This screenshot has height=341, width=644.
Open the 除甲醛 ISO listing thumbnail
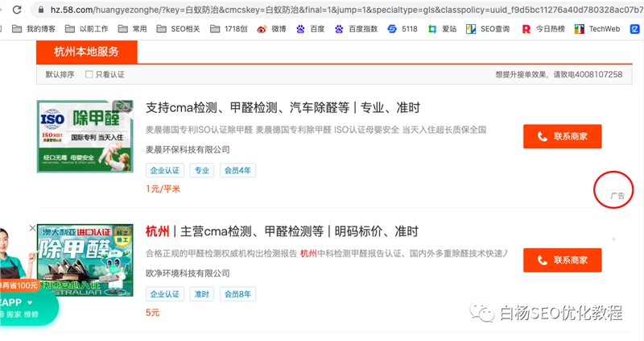click(85, 136)
